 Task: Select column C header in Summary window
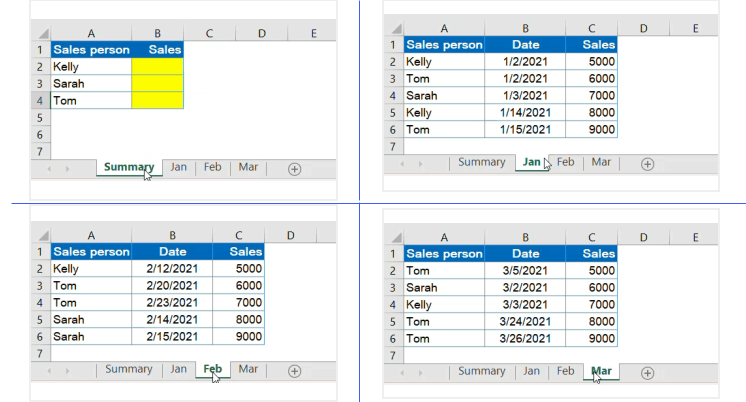tap(209, 33)
